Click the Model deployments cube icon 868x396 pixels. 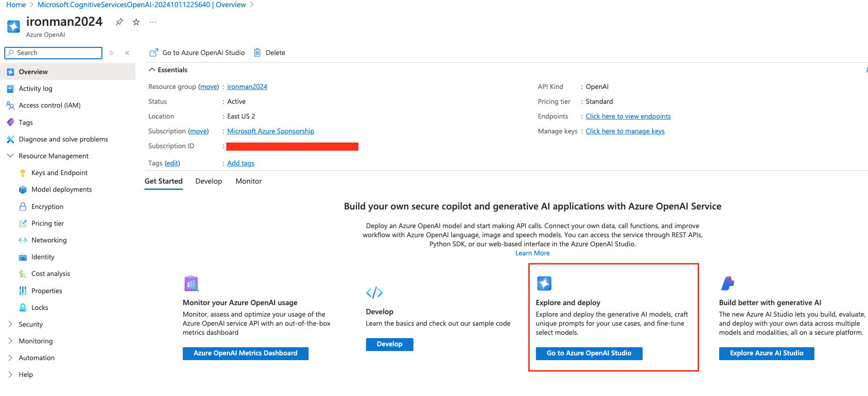coord(22,189)
